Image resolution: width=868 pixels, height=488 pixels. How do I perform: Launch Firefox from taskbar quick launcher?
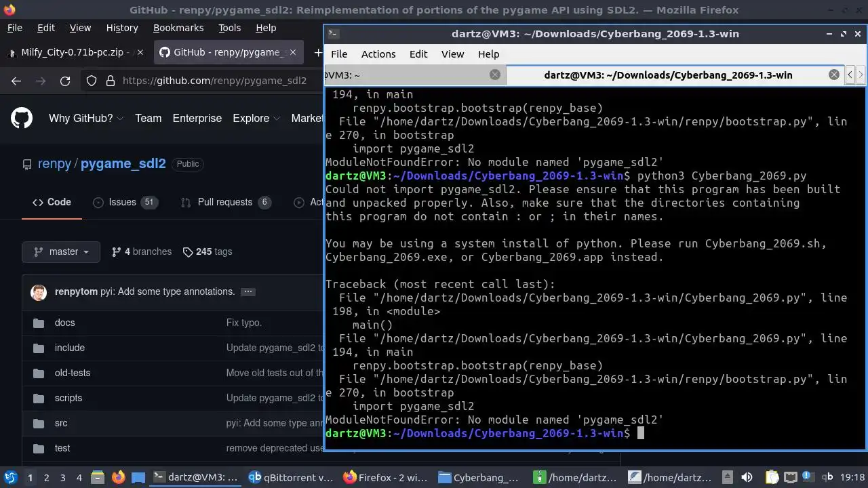[x=118, y=477]
